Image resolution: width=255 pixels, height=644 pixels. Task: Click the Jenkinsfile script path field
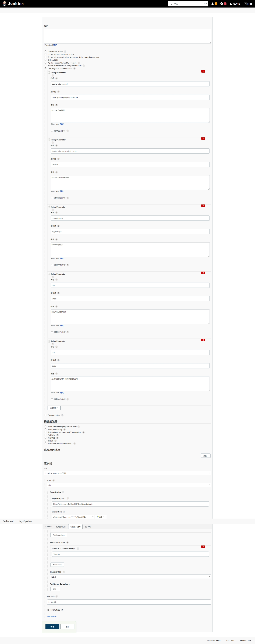pos(129,602)
